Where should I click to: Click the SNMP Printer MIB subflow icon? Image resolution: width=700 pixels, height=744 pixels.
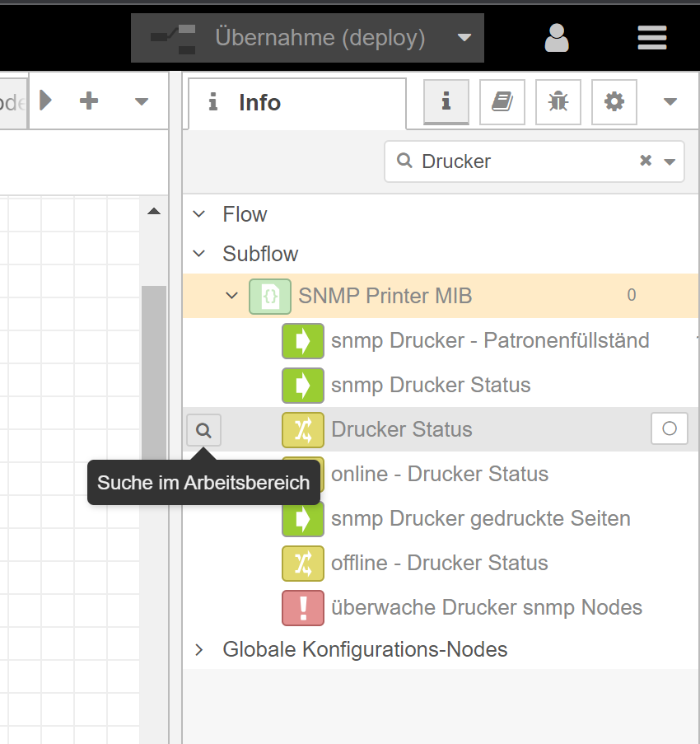tap(270, 297)
